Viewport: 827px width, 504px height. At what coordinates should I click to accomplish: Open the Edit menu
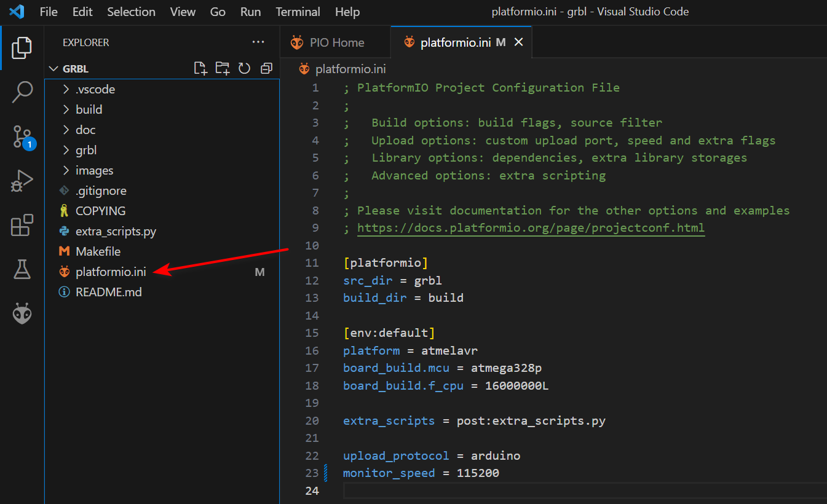82,12
